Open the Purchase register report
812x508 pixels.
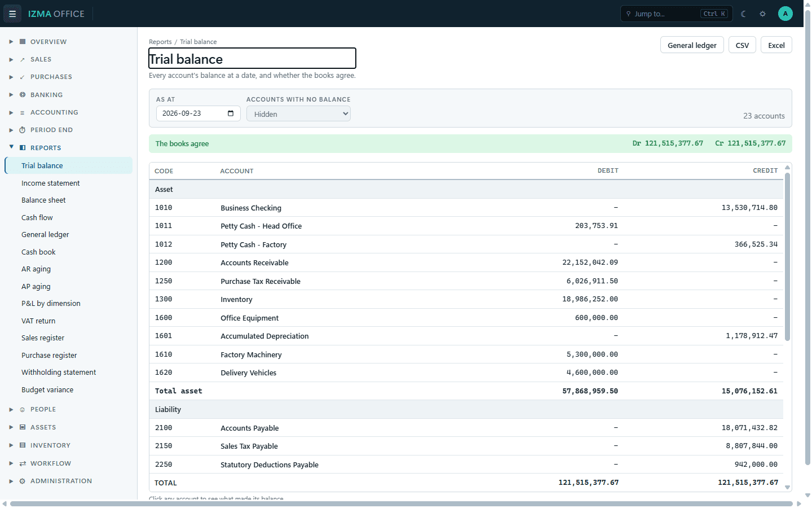tap(68, 355)
